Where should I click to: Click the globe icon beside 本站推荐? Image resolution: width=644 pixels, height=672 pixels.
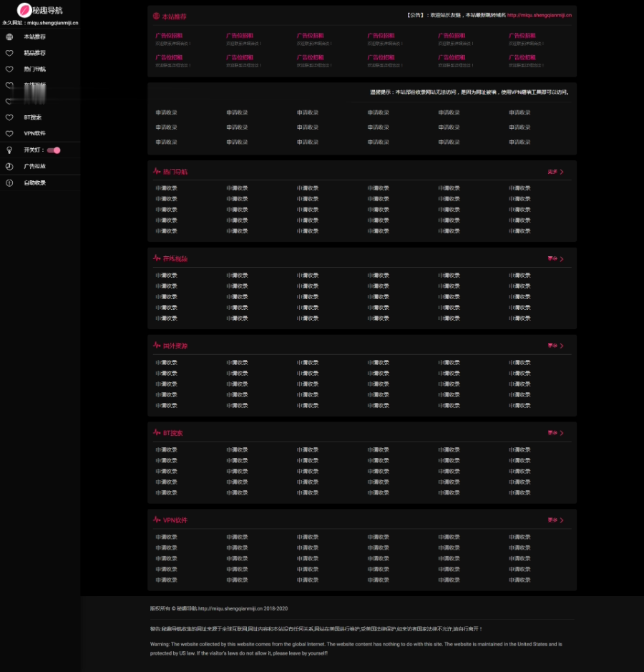coord(9,37)
